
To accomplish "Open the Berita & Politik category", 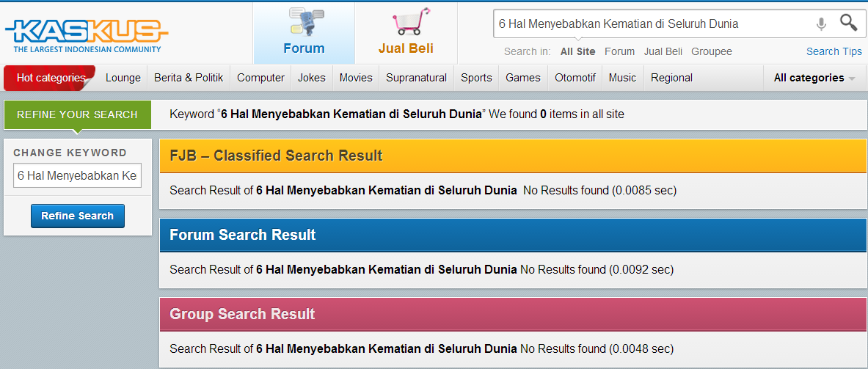I will click(x=189, y=78).
